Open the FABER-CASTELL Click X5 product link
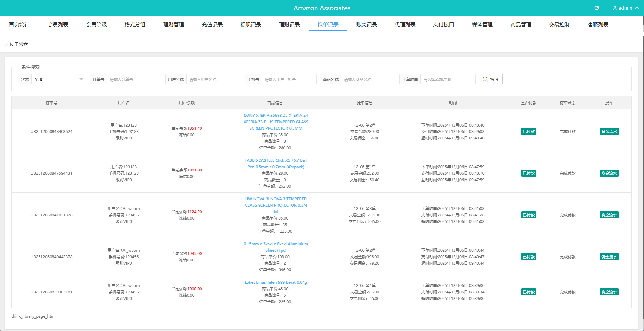Viewport: 644px width, 331px height. point(276,163)
